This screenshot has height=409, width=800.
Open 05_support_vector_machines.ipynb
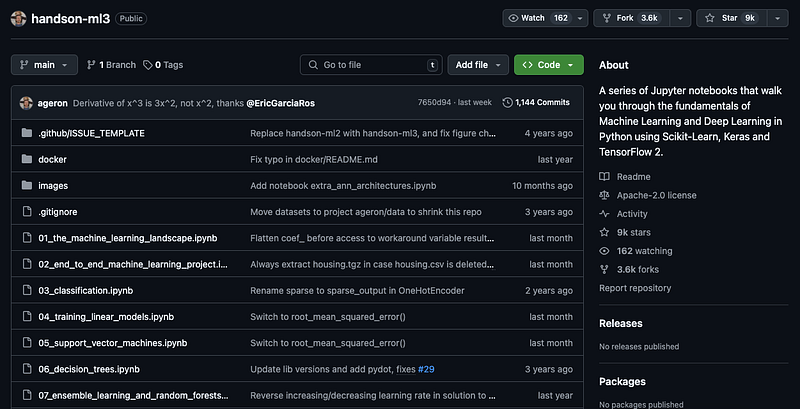tap(113, 343)
